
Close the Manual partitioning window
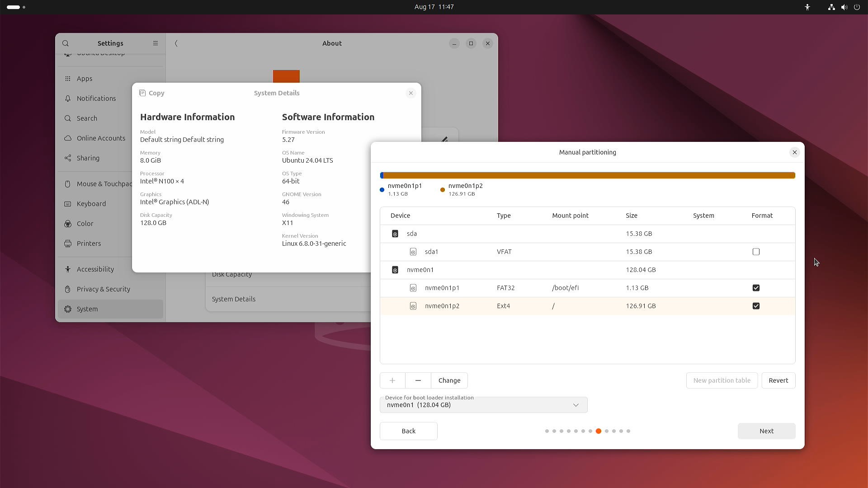[x=794, y=152]
